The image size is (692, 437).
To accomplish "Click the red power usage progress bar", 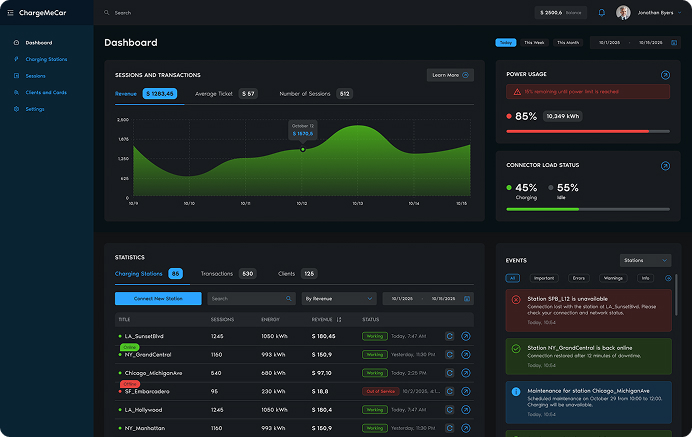I will click(x=577, y=131).
